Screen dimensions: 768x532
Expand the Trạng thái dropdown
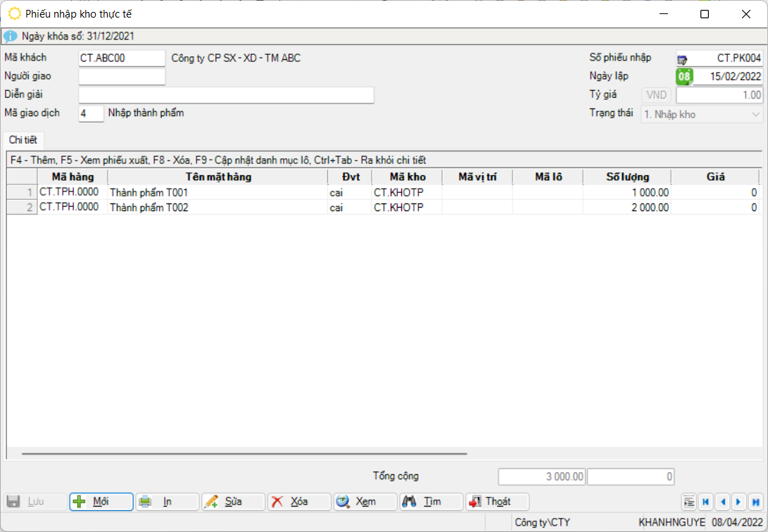coord(756,114)
